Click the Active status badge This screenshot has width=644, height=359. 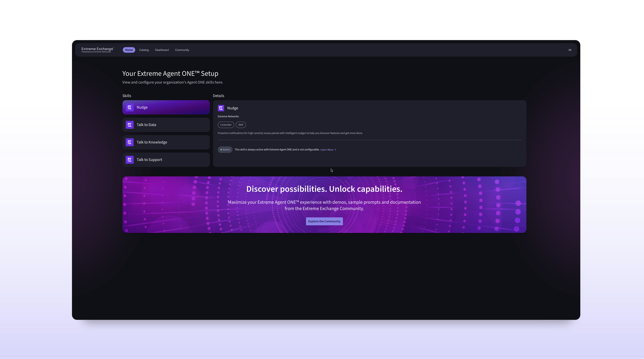225,149
